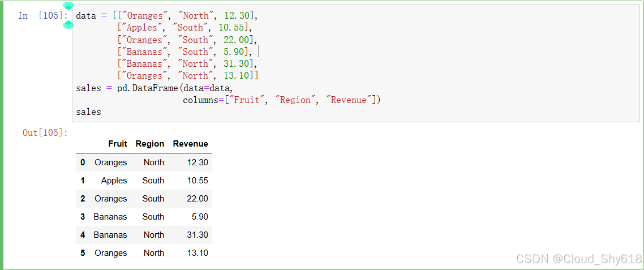The image size is (644, 270).
Task: Click the CSDN @Cloud_Shy618 watermark
Action: [579, 259]
